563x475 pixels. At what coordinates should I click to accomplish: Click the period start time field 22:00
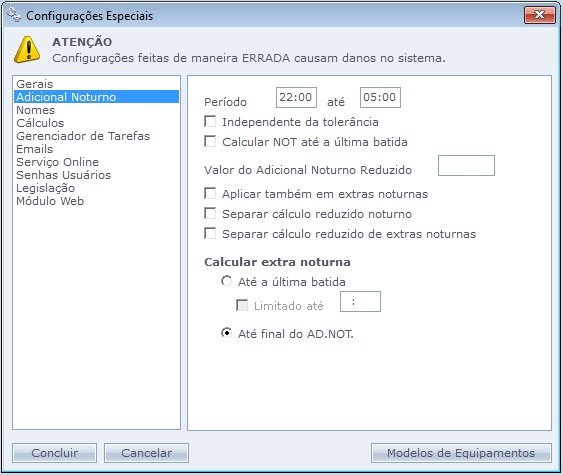(296, 97)
